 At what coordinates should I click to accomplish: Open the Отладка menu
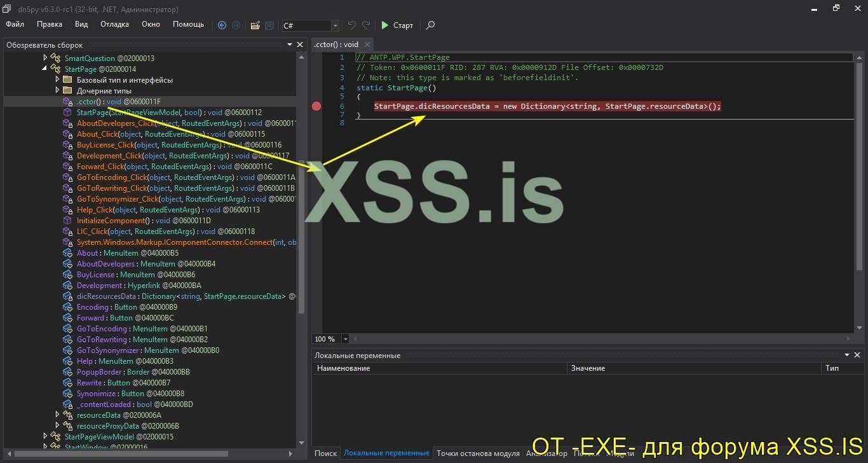click(114, 24)
